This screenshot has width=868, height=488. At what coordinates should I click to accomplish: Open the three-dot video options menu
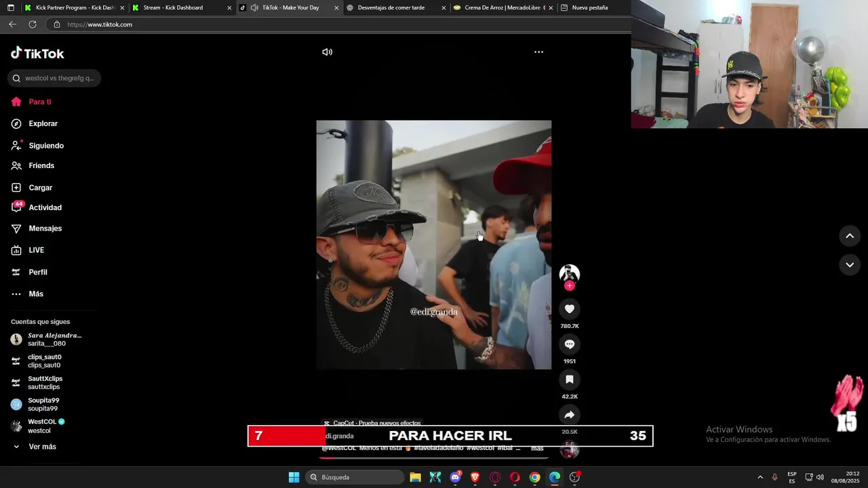click(x=538, y=52)
